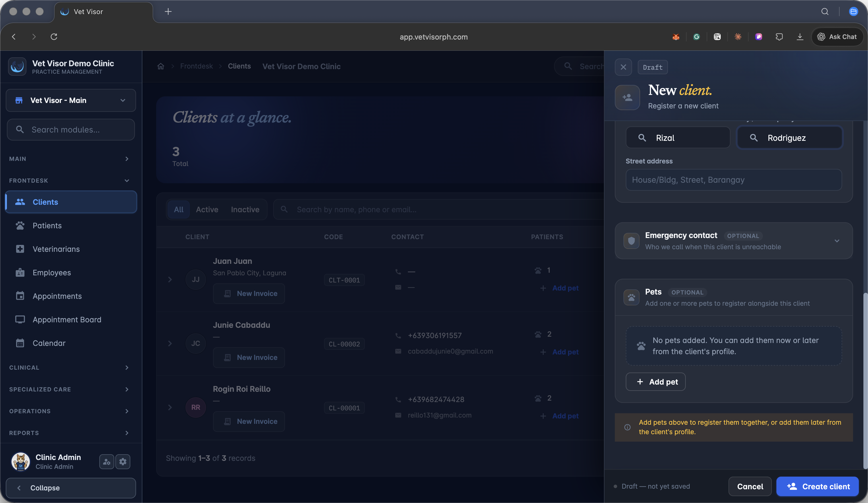Image resolution: width=868 pixels, height=503 pixels.
Task: Click the orange starburst extension icon
Action: (738, 37)
